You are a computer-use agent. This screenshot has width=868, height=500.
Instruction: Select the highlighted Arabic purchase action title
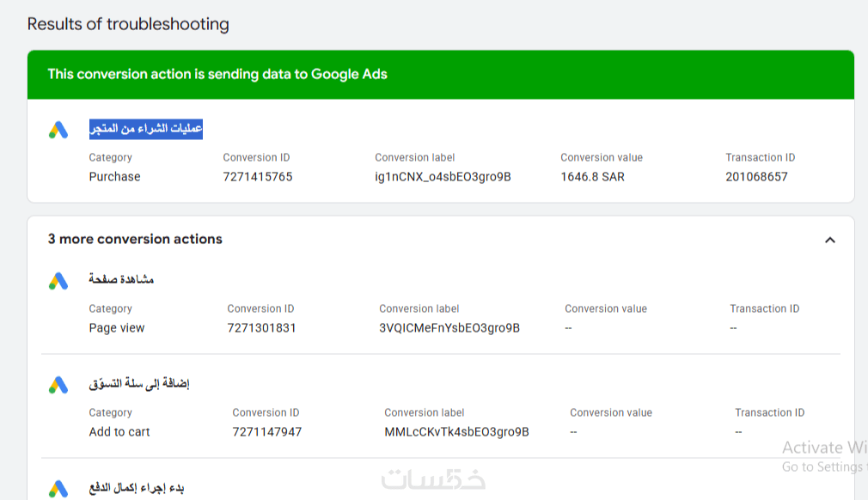pos(146,129)
